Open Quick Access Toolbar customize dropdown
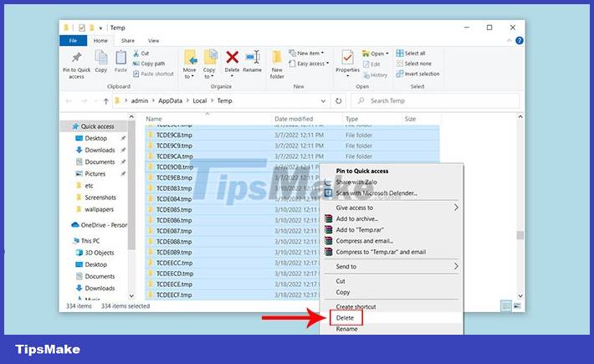This screenshot has width=594, height=364. tap(100, 28)
